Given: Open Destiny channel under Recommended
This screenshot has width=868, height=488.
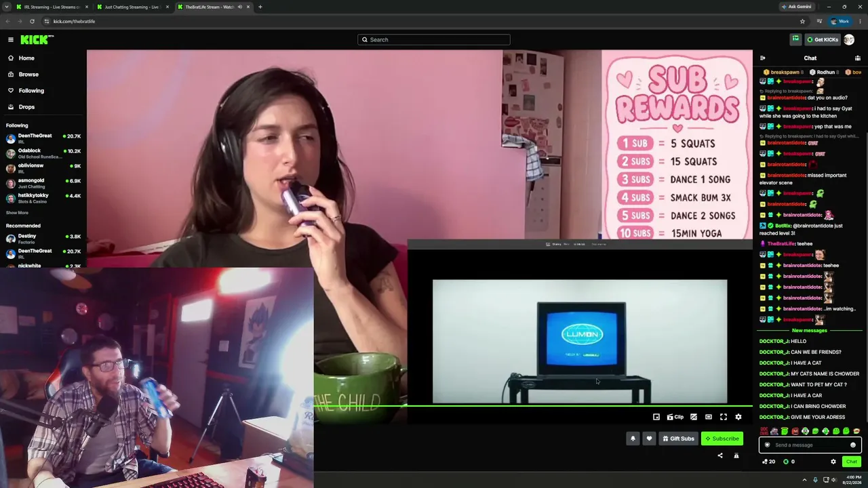Looking at the screenshot, I should coord(43,239).
